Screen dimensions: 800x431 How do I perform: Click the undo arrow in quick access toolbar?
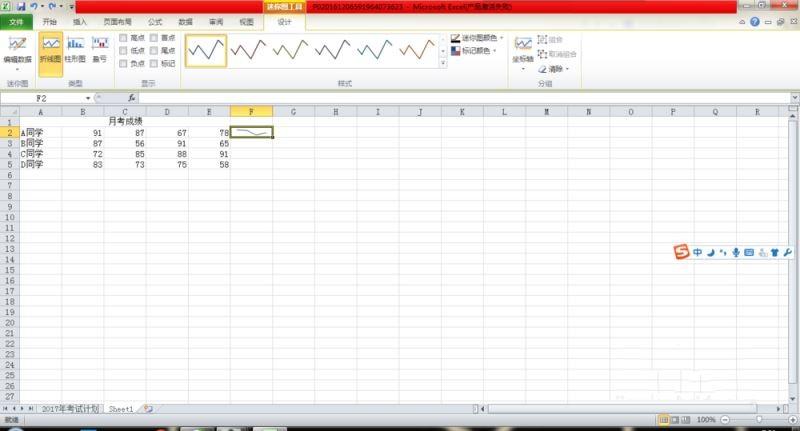[x=34, y=6]
